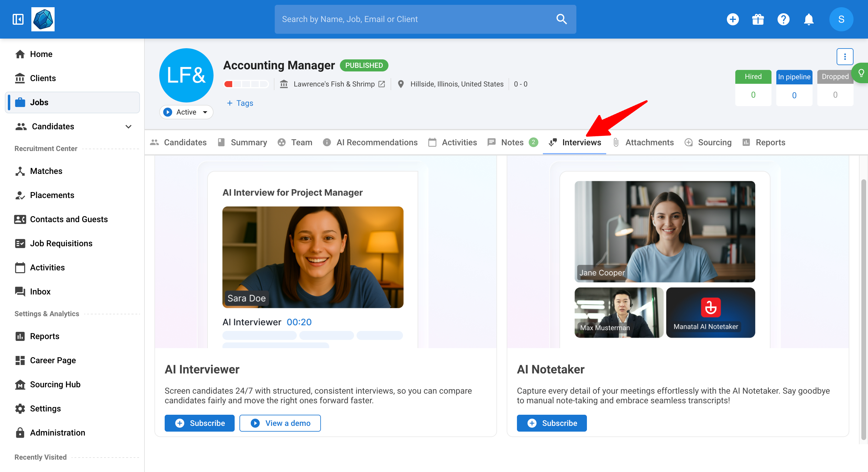The width and height of the screenshot is (868, 472).
Task: Click the search magnifier icon
Action: pos(561,19)
